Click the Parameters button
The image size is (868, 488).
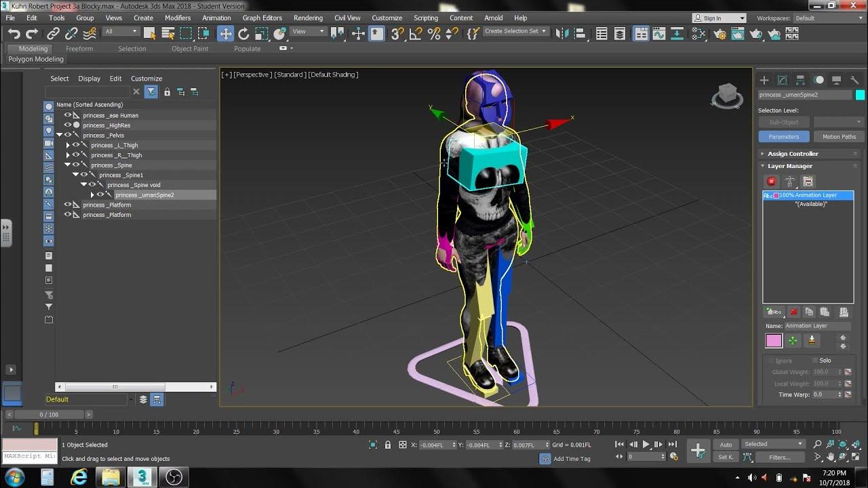(x=784, y=136)
